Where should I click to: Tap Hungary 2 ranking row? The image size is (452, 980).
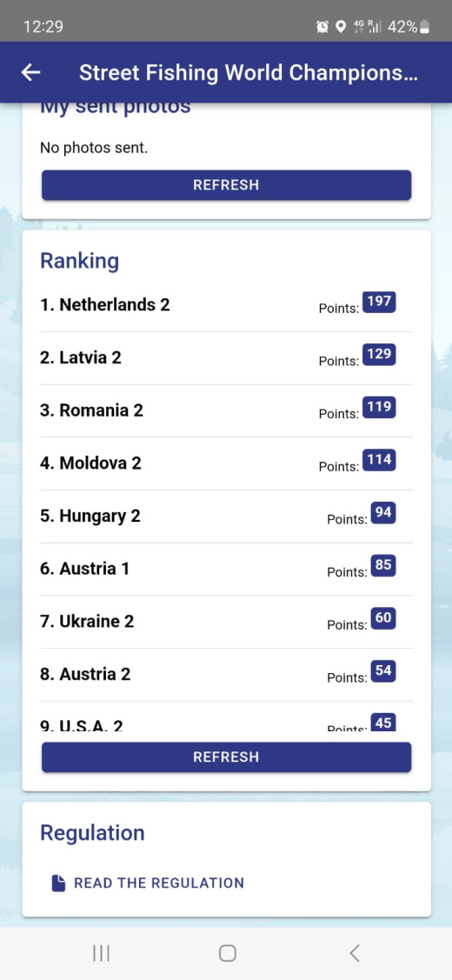coord(226,517)
